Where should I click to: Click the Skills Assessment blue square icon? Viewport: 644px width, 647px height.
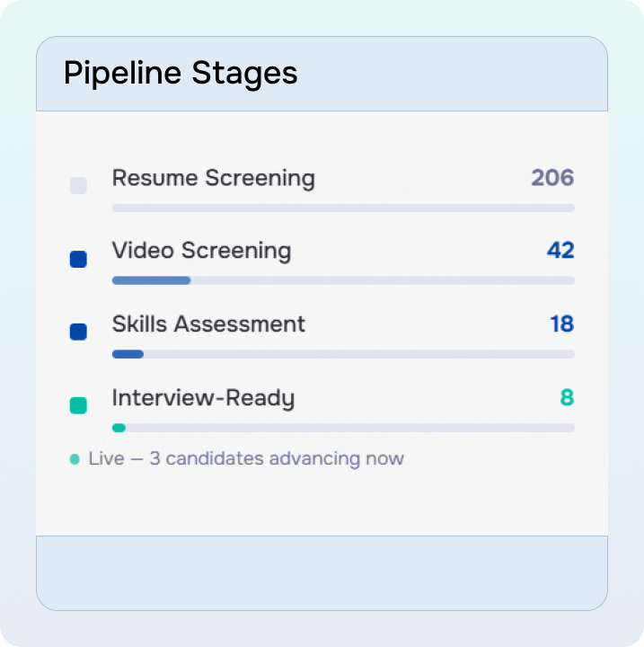78,332
